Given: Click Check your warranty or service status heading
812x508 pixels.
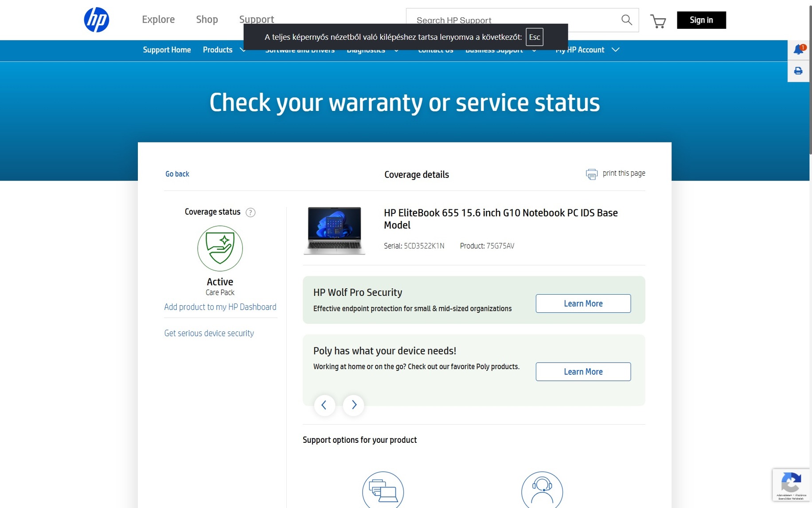Looking at the screenshot, I should coord(405,102).
